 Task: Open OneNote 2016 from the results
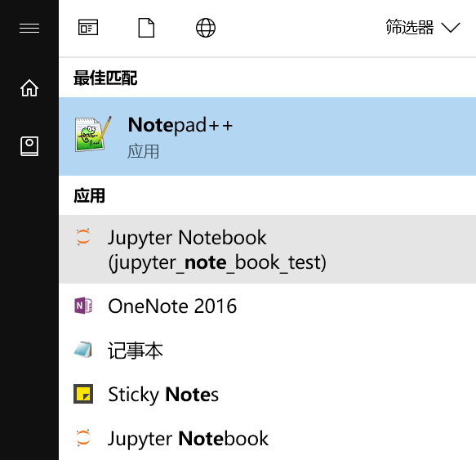tap(268, 306)
